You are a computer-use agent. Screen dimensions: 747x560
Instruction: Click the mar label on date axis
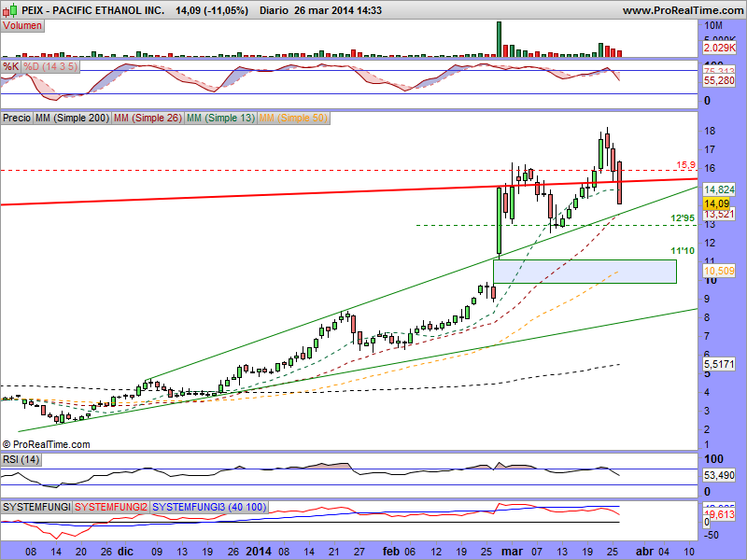(512, 552)
